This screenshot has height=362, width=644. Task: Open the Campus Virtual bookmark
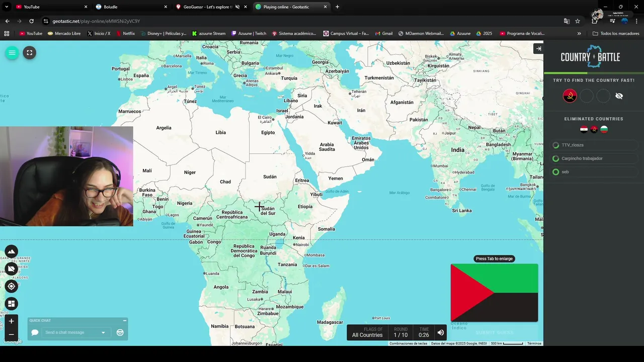(x=346, y=34)
